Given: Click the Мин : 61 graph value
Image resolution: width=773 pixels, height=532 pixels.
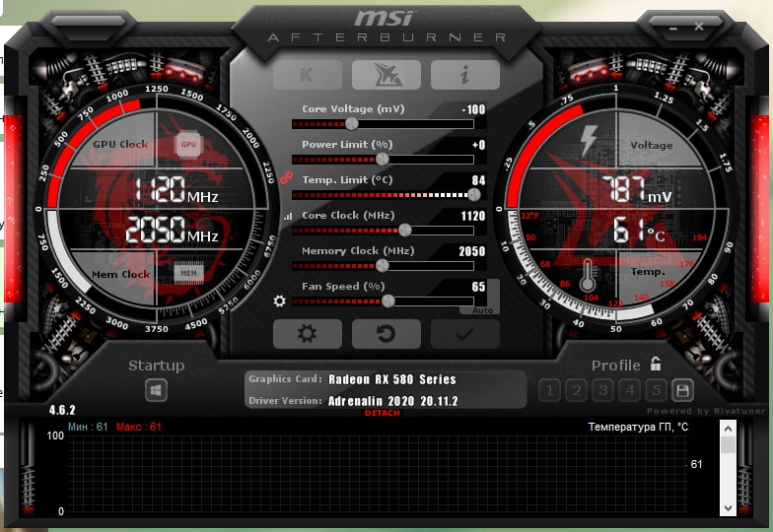Looking at the screenshot, I should click(x=88, y=427).
